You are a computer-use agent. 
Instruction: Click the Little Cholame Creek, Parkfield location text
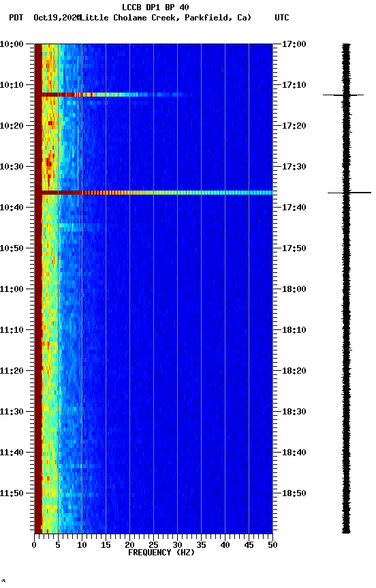click(163, 18)
